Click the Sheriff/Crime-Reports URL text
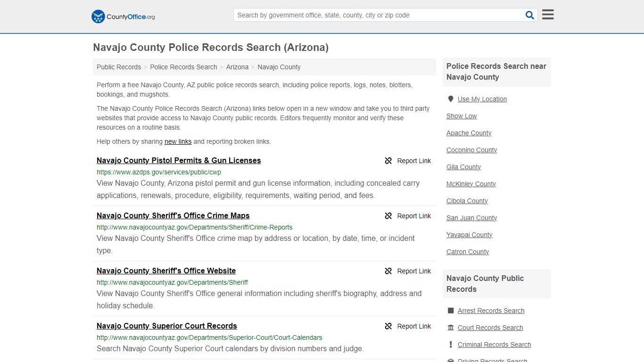This screenshot has height=362, width=644. (x=195, y=227)
